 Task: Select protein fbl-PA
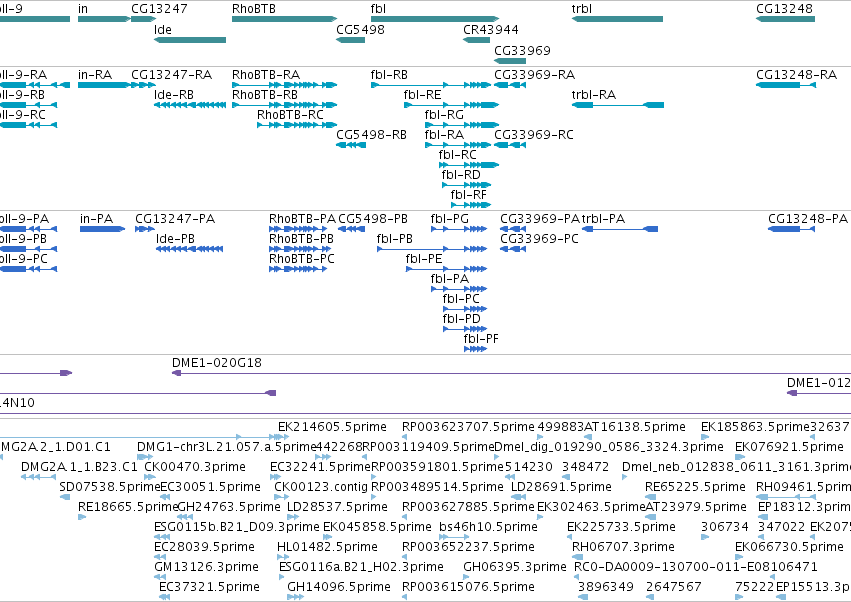(x=459, y=289)
